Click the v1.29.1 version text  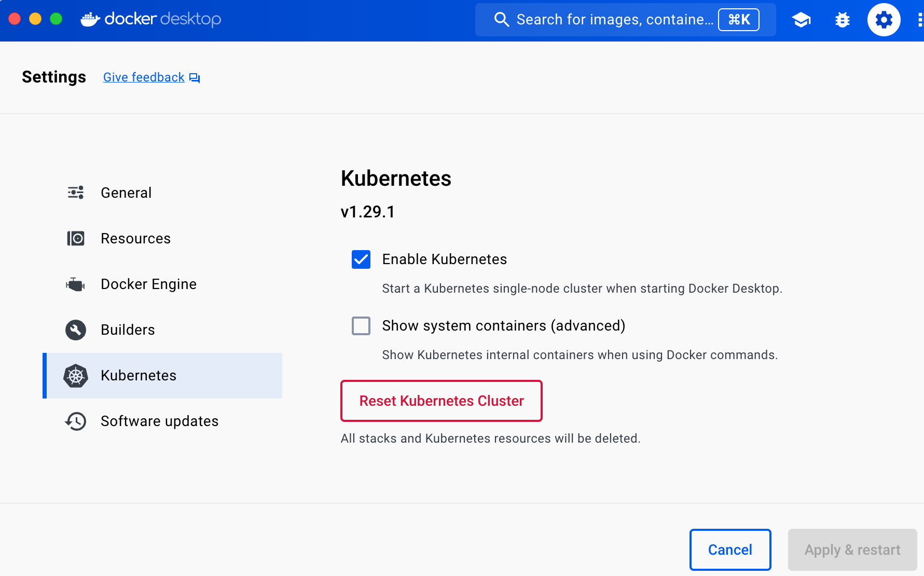click(x=368, y=212)
